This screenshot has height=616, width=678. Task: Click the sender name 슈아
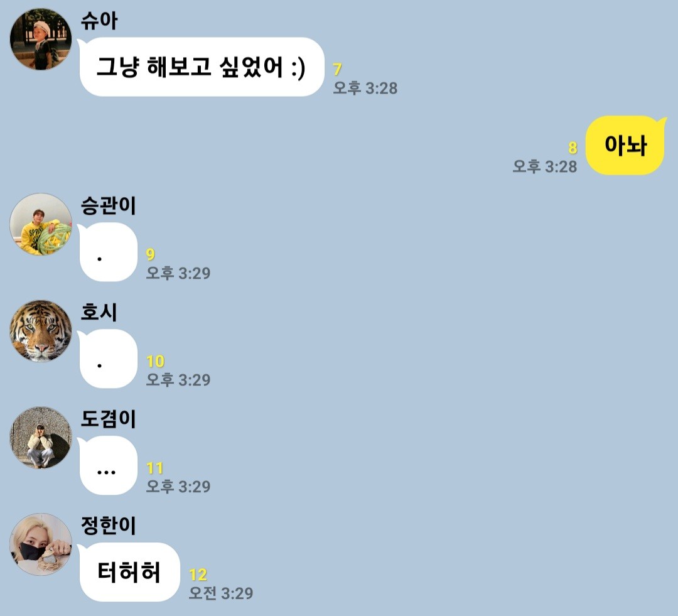tap(99, 21)
